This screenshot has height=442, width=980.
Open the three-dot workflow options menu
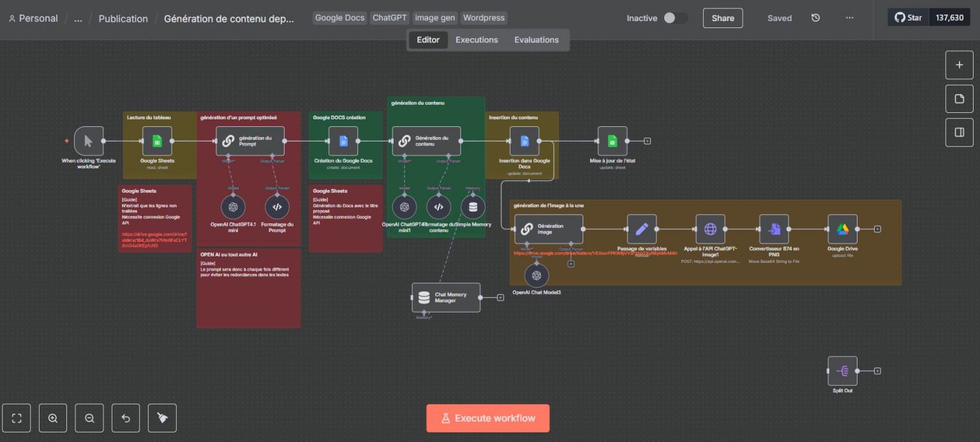(x=849, y=18)
